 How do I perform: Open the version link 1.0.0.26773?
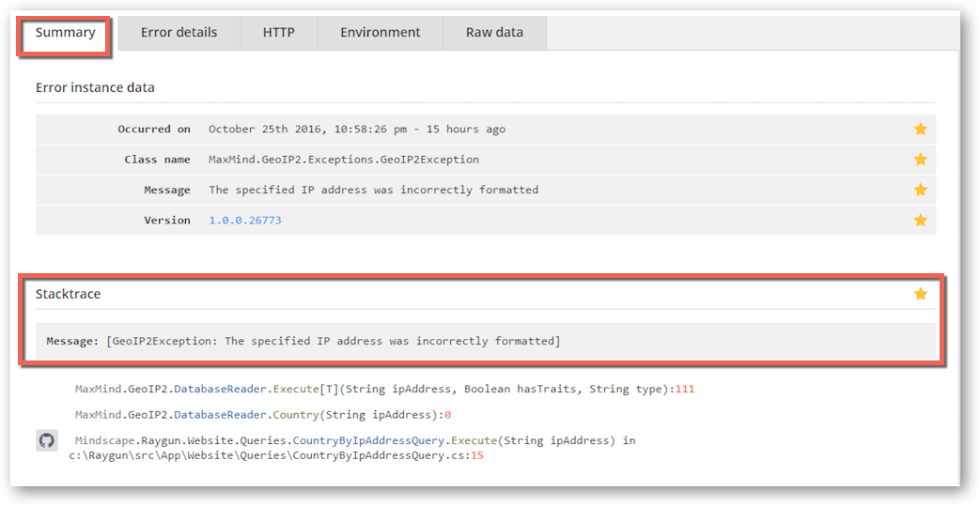point(245,221)
